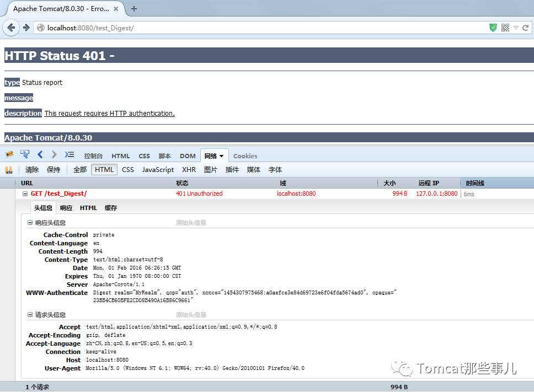
Task: Filter requests by JavaScript type
Action: tap(158, 169)
